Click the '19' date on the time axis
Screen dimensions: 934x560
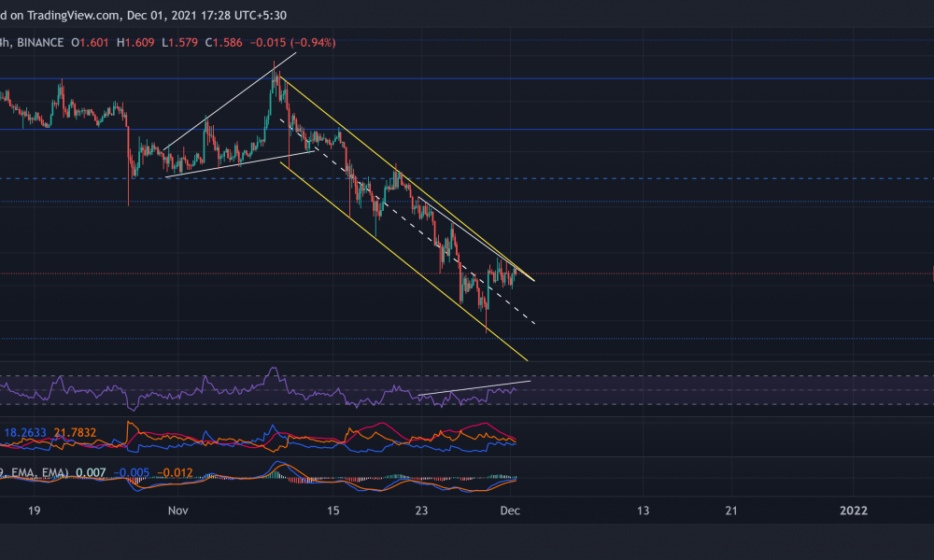[34, 511]
